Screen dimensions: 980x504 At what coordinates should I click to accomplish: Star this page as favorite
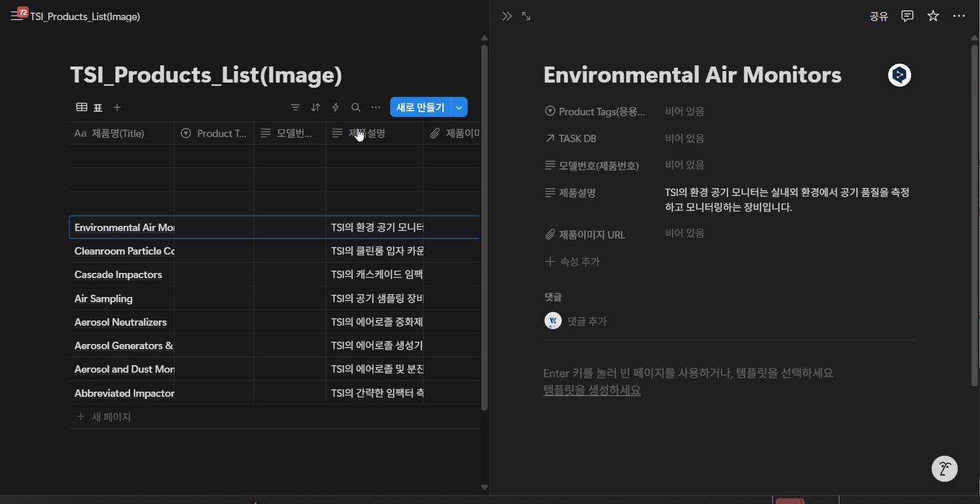pos(934,16)
